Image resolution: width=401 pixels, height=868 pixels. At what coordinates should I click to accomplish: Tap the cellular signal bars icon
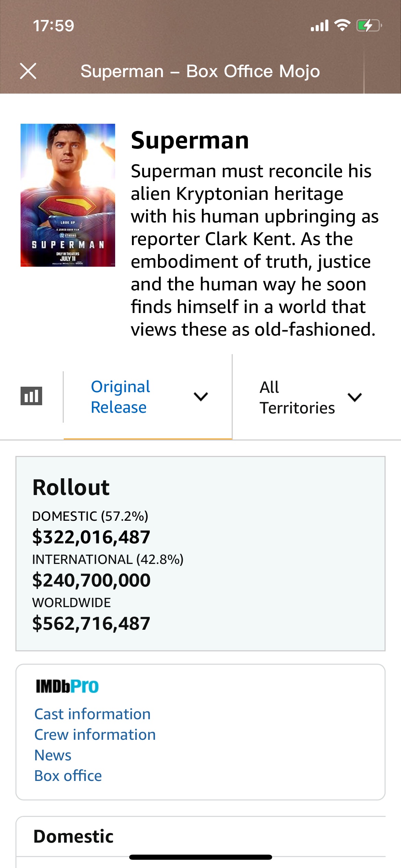tap(319, 25)
